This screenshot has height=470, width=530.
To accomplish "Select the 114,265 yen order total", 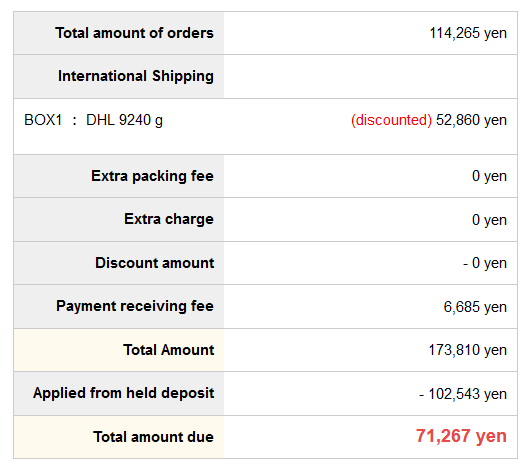I will 468,33.
